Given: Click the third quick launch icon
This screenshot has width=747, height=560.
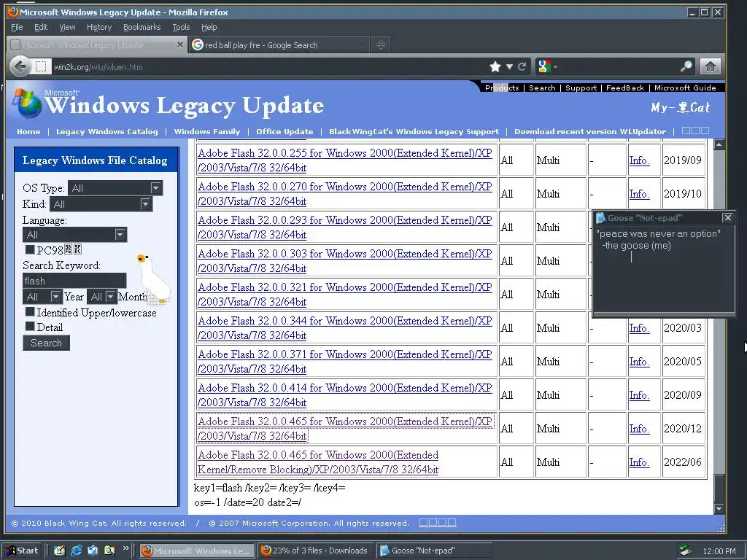Looking at the screenshot, I should [93, 551].
